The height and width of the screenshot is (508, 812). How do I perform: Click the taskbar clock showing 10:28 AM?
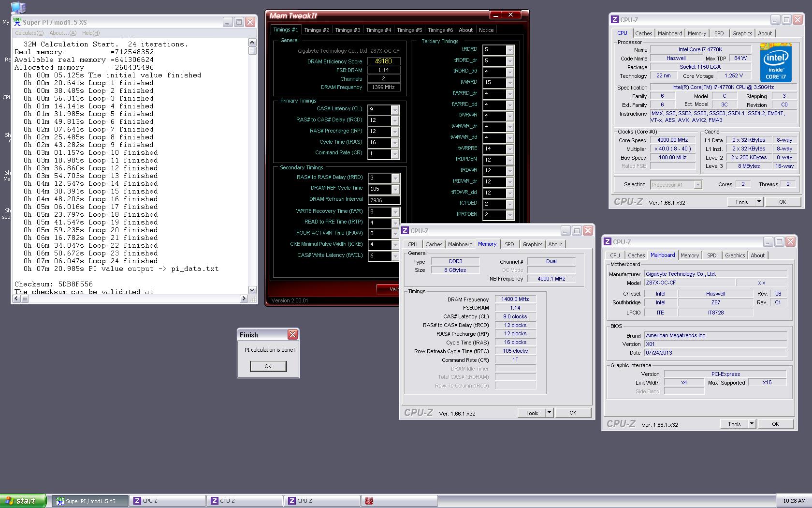794,501
